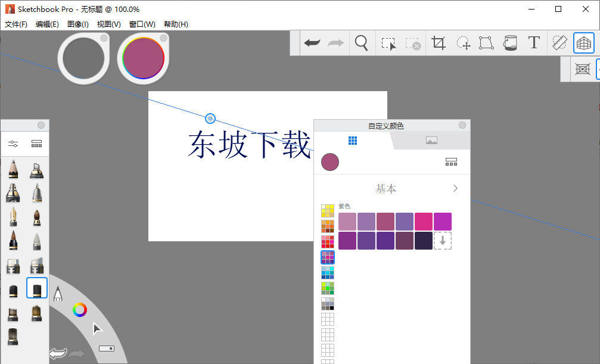Toggle the Ruler tool
This screenshot has width=600, height=364.
pos(559,43)
